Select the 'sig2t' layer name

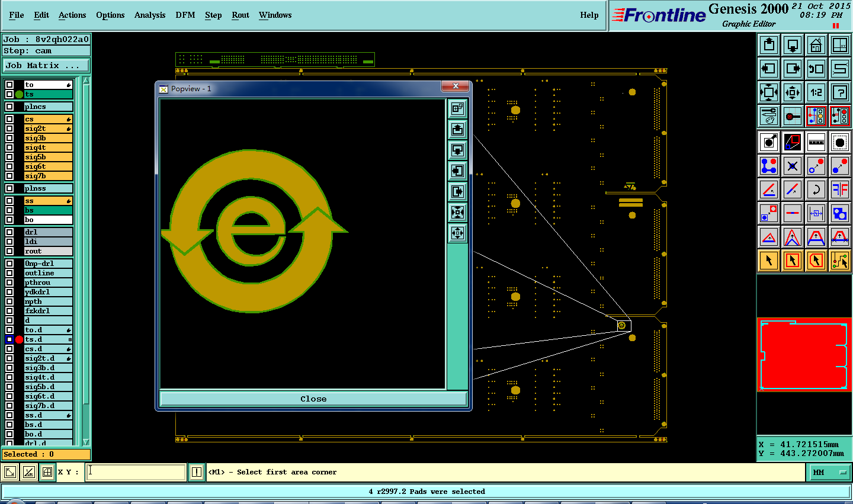48,129
